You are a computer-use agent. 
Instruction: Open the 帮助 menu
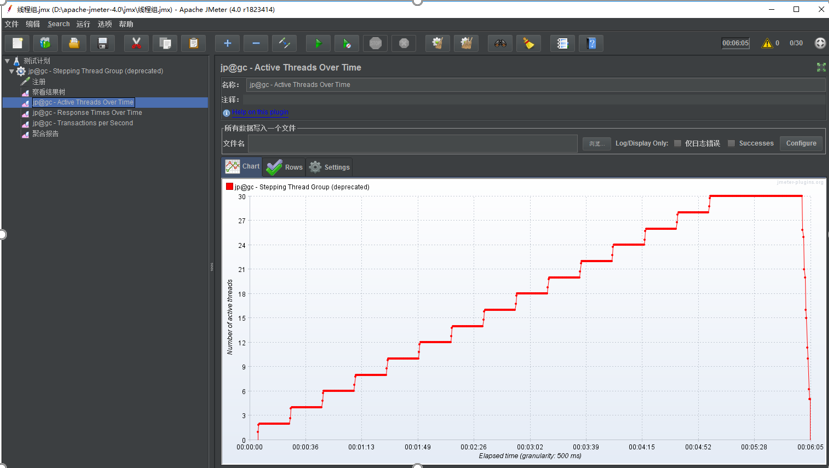tap(126, 24)
